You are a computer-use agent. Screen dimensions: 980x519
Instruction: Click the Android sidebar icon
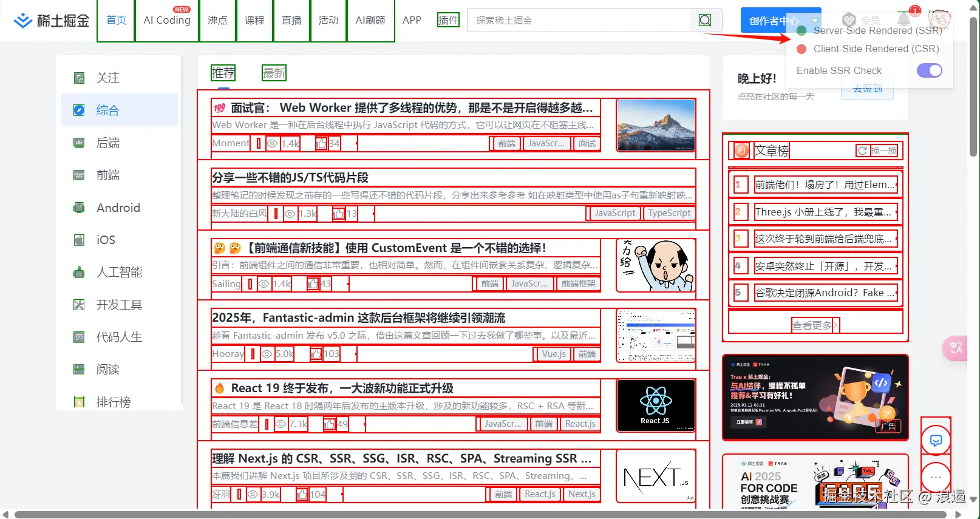coord(79,208)
